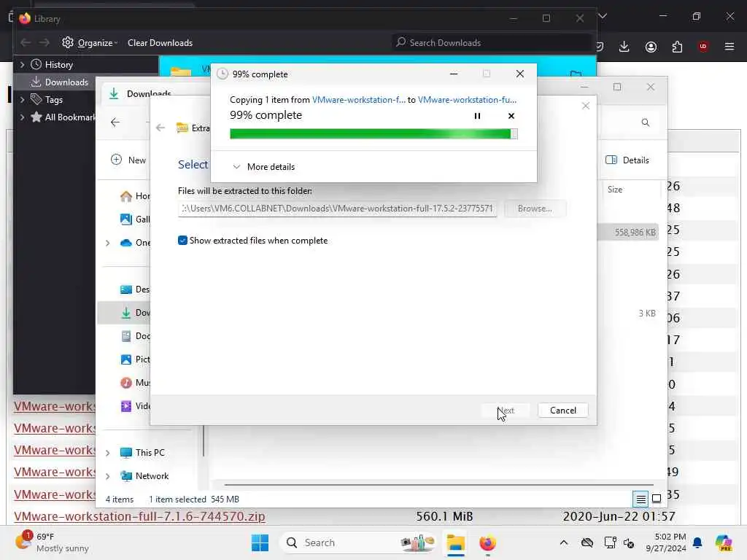Expand This PC in Explorer tree
The height and width of the screenshot is (560, 747).
(108, 453)
